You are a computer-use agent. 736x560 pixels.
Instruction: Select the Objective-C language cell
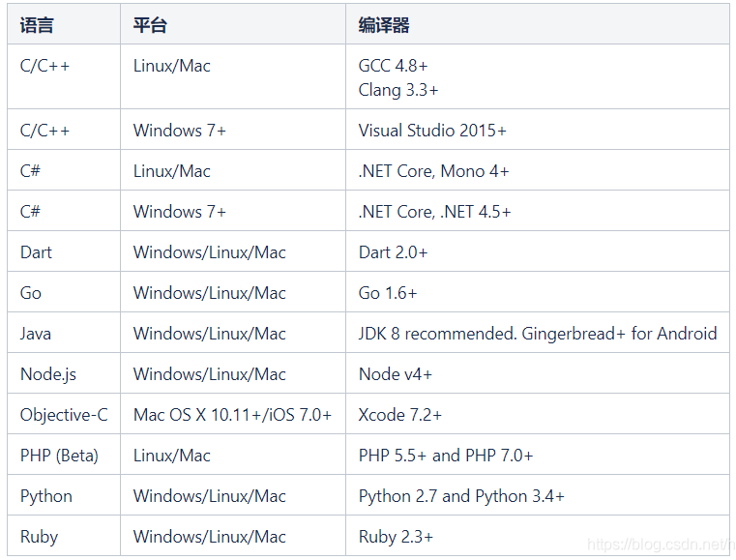[x=64, y=415]
